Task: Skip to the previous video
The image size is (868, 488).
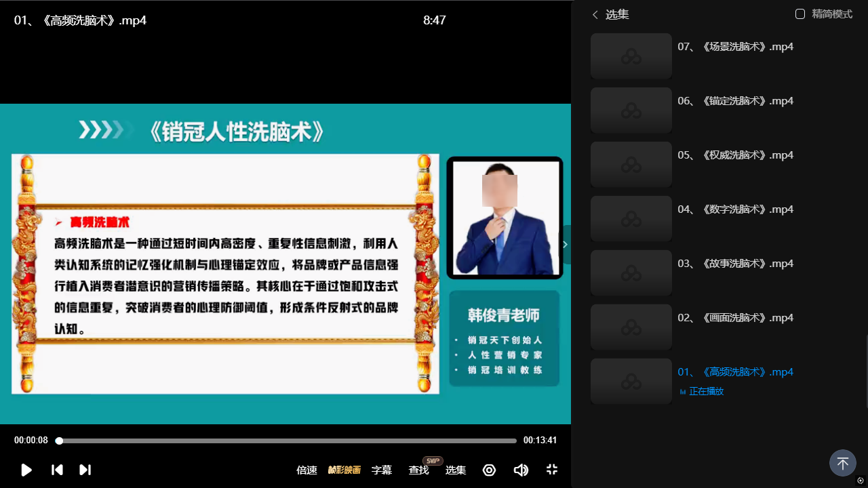Action: click(58, 470)
